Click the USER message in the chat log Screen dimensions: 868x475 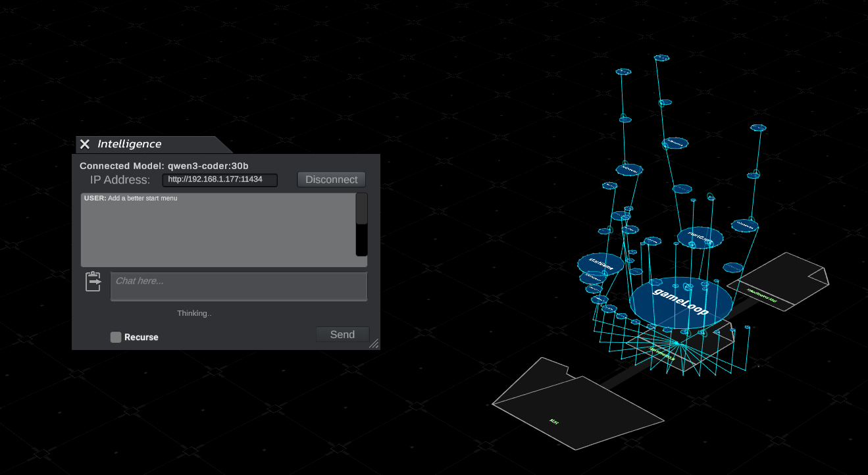(131, 198)
